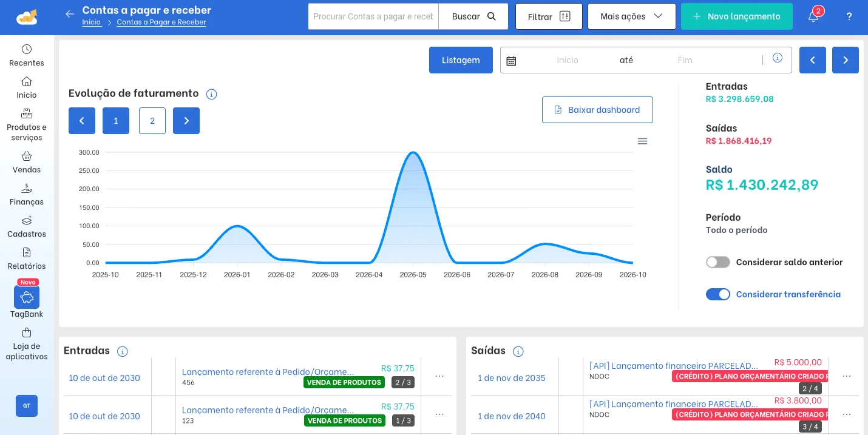Open the chart hamburger menu

tap(643, 141)
